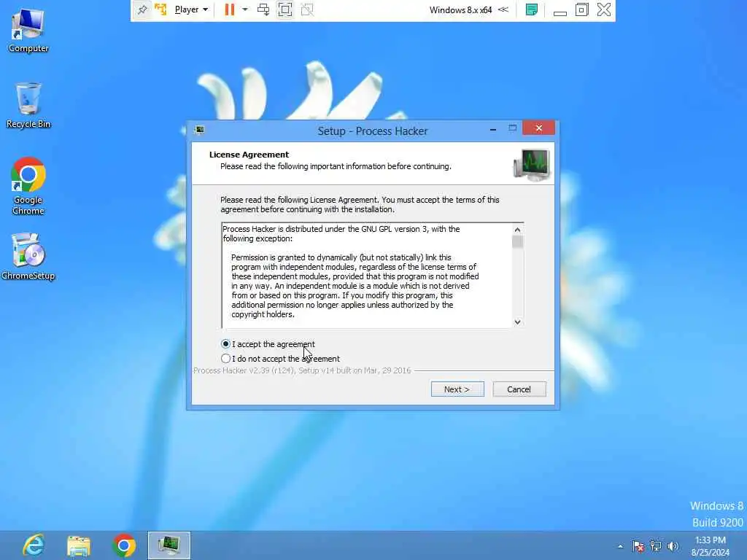Image resolution: width=747 pixels, height=560 pixels.
Task: Open the dropdown arrow beside the pause button
Action: (x=245, y=9)
